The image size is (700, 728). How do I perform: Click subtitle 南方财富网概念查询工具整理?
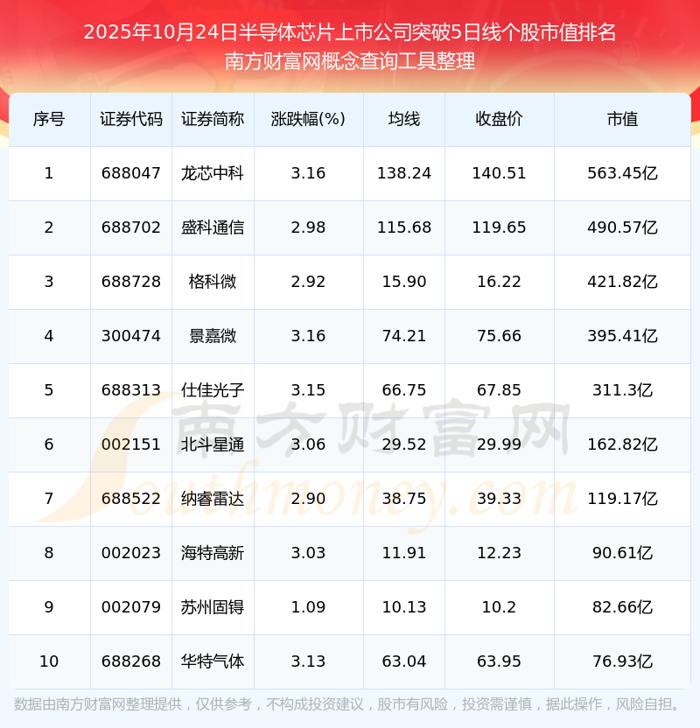[350, 61]
